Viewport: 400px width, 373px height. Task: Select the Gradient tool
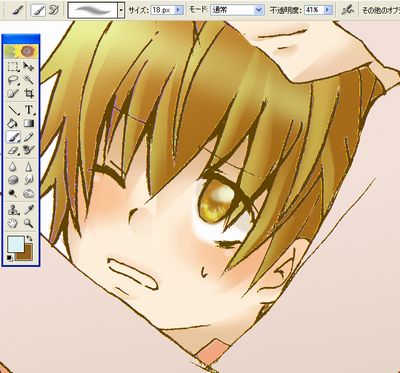click(x=29, y=123)
